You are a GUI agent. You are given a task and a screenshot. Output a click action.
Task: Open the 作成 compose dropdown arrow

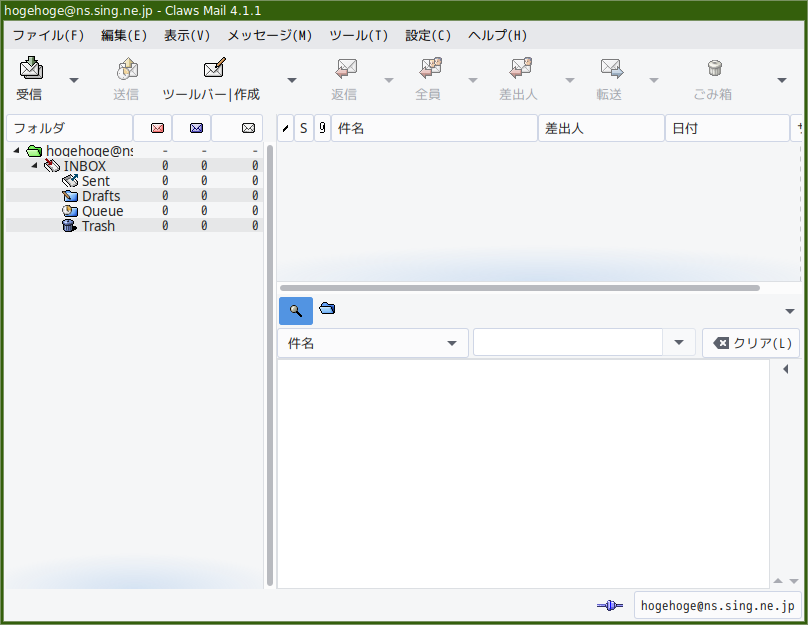click(292, 80)
